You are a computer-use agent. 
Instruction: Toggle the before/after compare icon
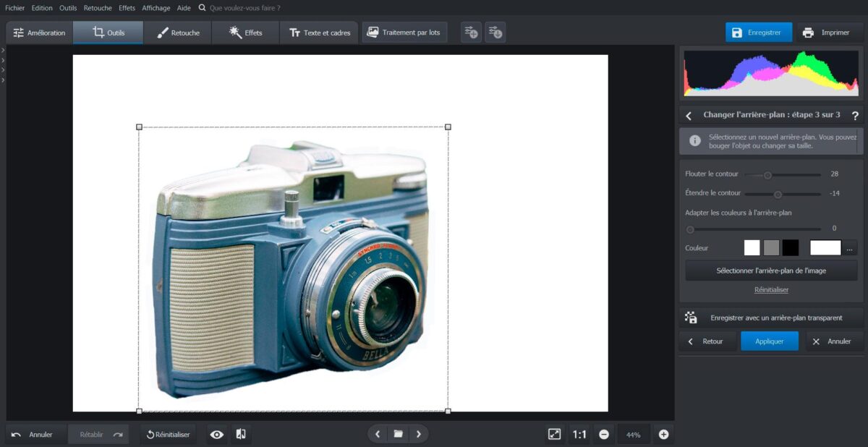pos(241,434)
